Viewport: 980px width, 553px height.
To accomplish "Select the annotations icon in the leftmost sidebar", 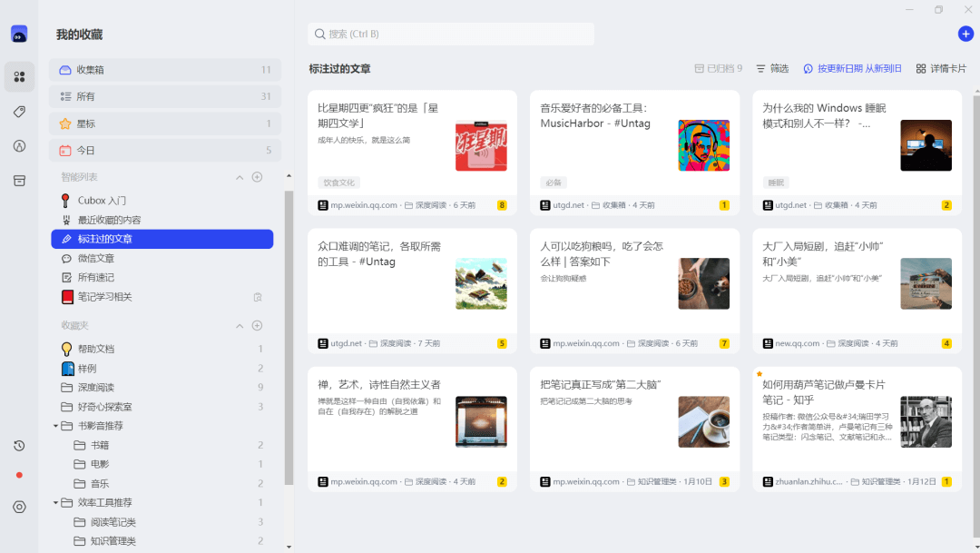I will point(19,145).
